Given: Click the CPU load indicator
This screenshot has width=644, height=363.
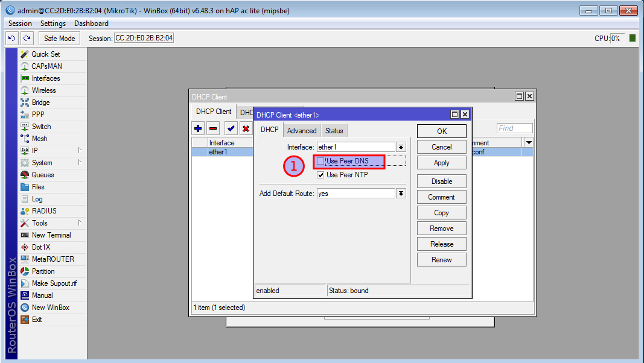Looking at the screenshot, I should coord(617,38).
